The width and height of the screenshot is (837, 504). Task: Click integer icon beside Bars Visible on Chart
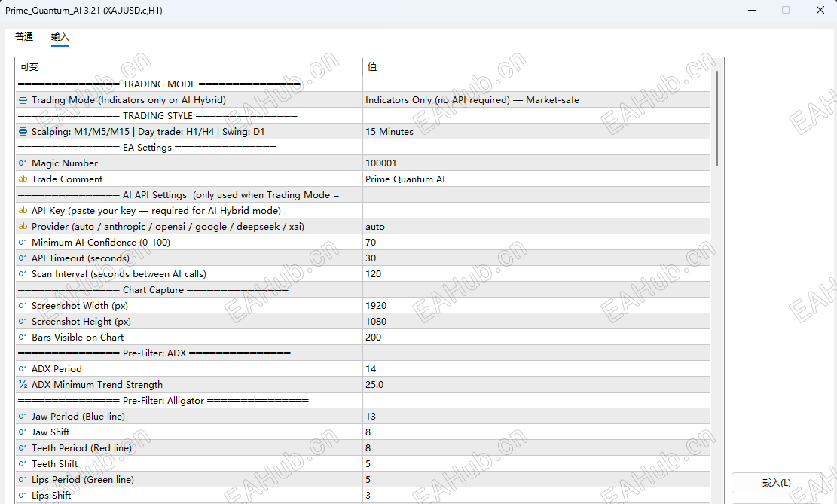point(23,338)
